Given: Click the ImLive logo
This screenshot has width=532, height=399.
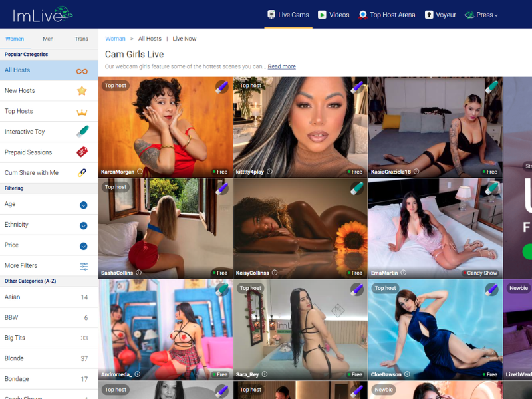Looking at the screenshot, I should [x=43, y=15].
